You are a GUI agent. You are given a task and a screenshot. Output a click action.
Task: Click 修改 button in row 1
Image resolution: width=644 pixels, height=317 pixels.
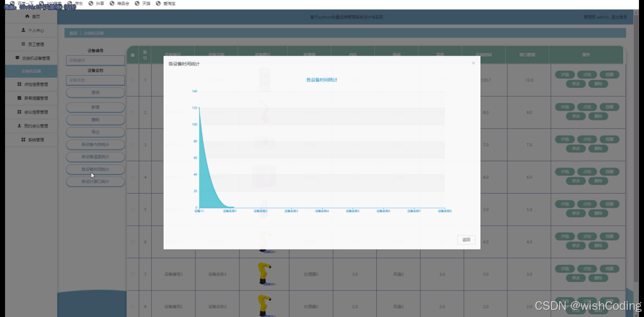[576, 84]
